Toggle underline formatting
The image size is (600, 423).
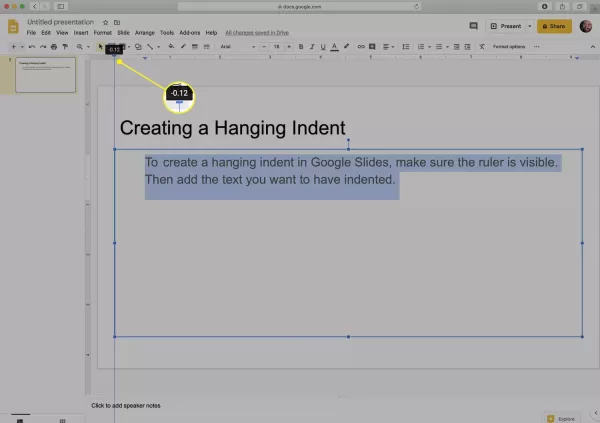(323, 47)
